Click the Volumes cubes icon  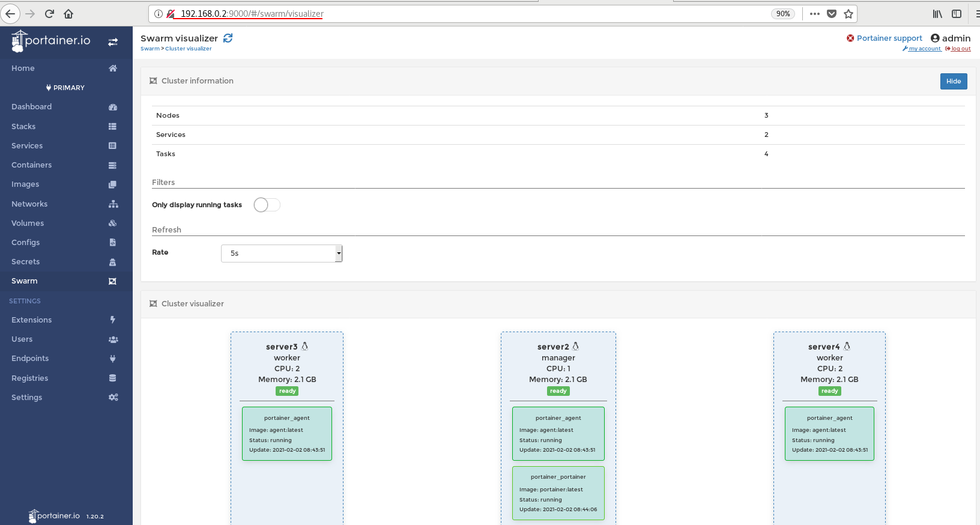point(113,223)
